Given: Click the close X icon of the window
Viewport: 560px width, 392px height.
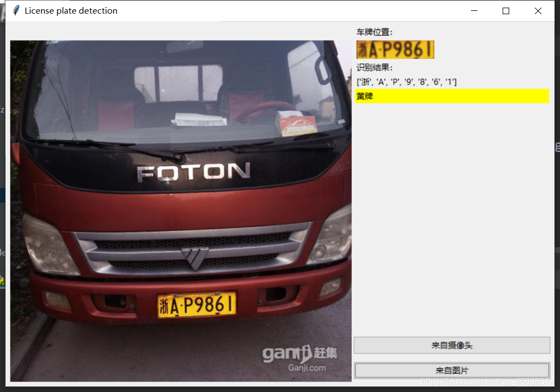Looking at the screenshot, I should coord(538,10).
